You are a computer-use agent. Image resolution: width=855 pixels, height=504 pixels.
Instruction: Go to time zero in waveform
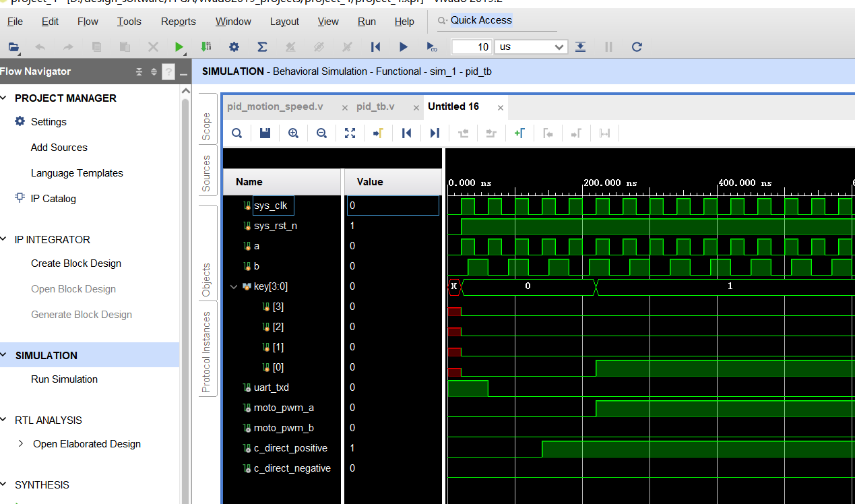click(406, 133)
